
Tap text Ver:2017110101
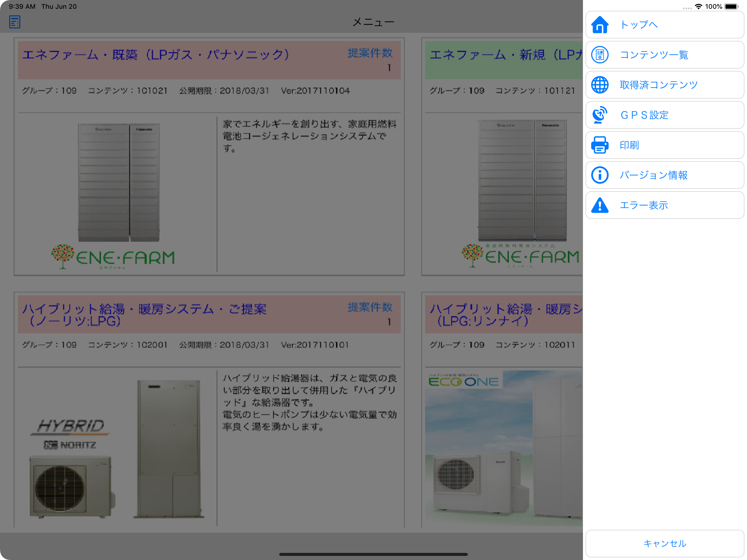(x=315, y=345)
